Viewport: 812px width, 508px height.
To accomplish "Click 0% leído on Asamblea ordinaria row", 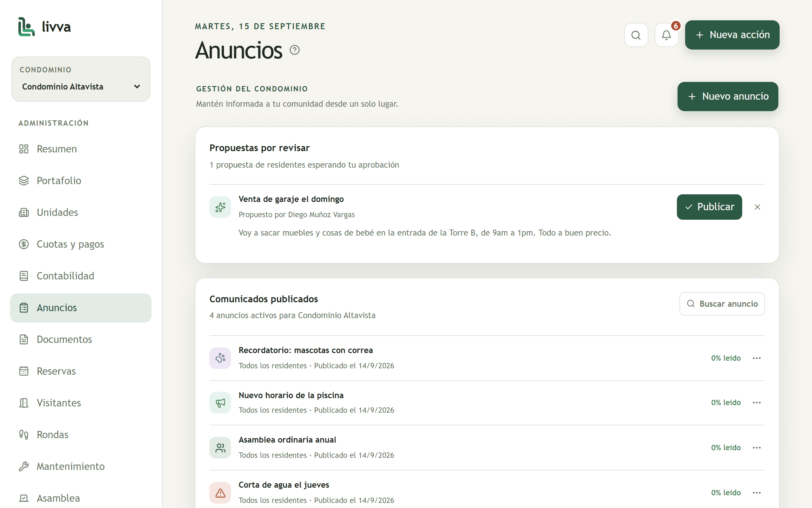I will coord(726,448).
